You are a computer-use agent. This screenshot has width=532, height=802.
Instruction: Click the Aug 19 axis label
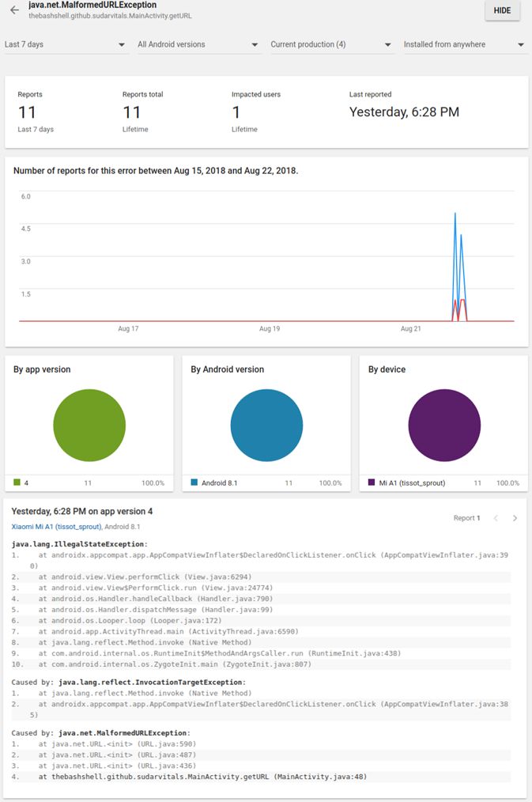pyautogui.click(x=270, y=328)
